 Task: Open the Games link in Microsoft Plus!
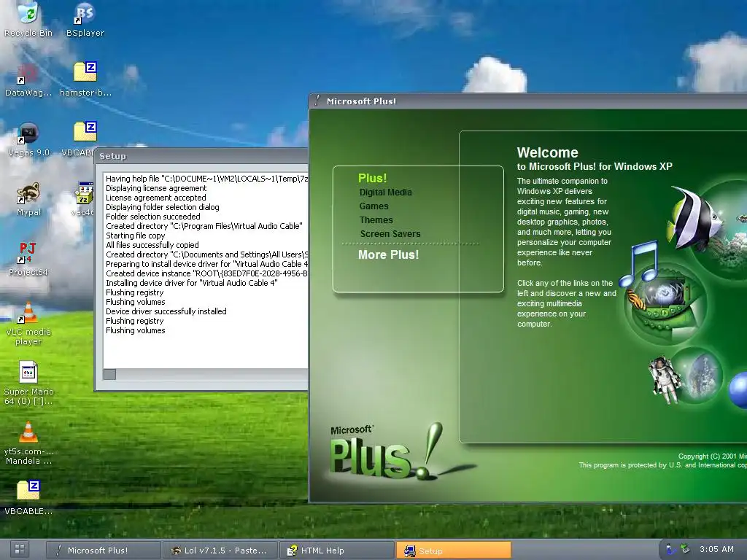point(374,206)
